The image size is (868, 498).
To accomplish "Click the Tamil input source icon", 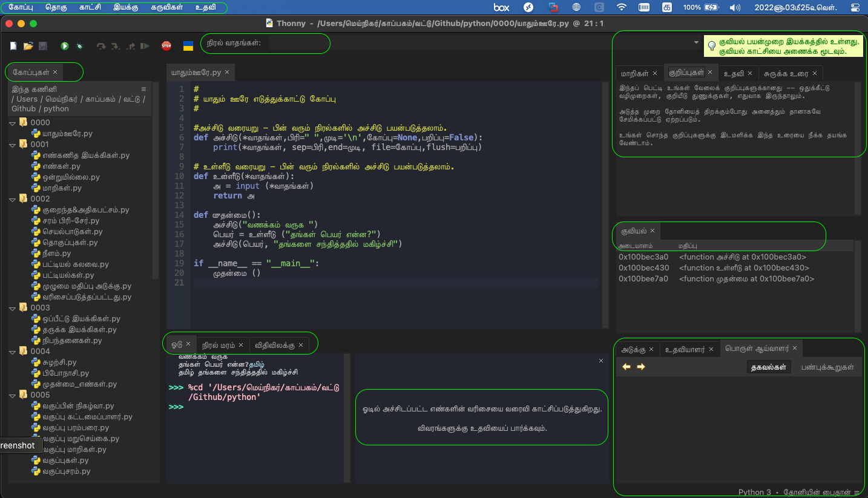I will click(666, 8).
